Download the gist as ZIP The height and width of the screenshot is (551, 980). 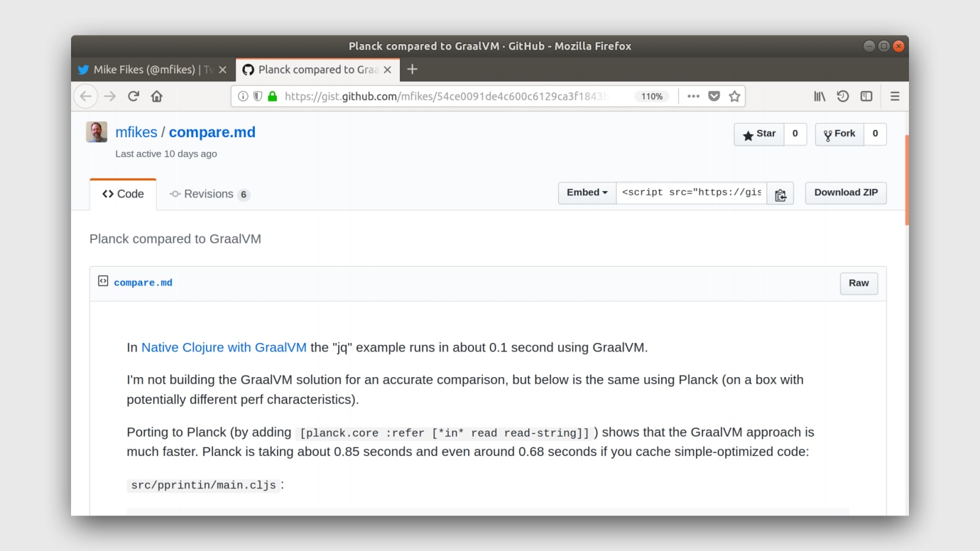[x=846, y=193]
